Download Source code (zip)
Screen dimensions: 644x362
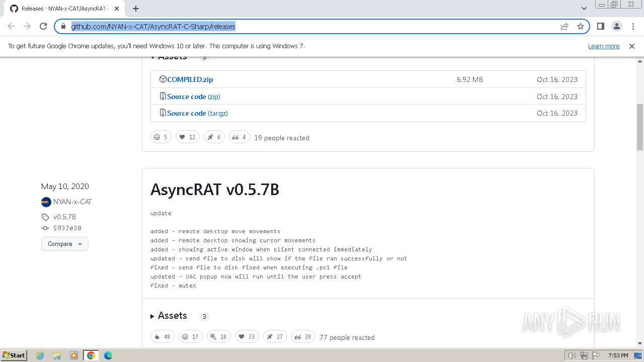[194, 97]
